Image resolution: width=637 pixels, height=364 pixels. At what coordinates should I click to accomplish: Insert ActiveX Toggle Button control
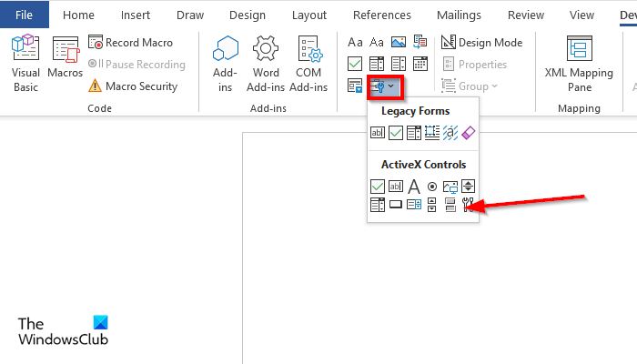(450, 205)
